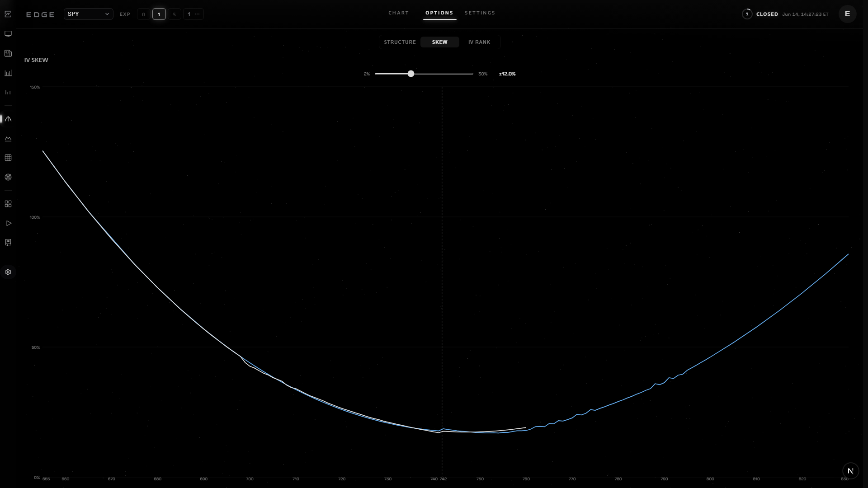Click the circular refresh countdown indicator
The height and width of the screenshot is (488, 868).
pyautogui.click(x=747, y=14)
